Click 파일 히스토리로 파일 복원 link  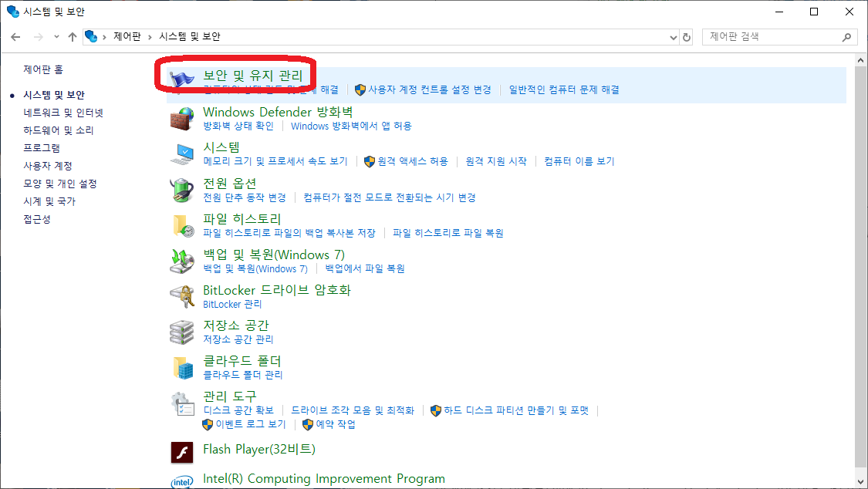point(448,234)
